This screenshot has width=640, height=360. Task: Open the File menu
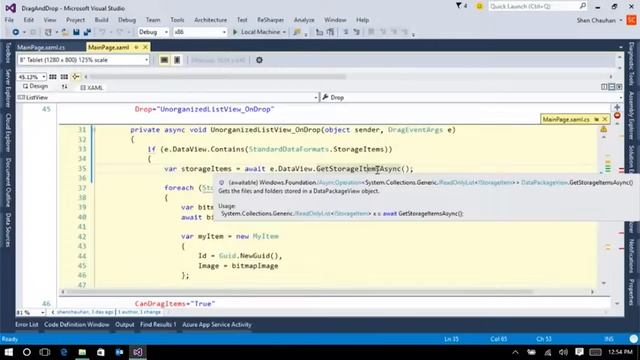click(x=9, y=20)
